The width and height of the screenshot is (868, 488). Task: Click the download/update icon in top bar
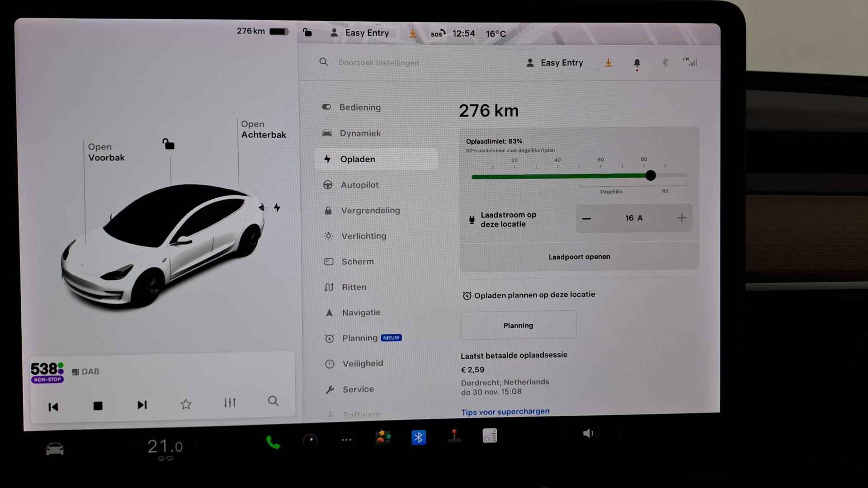[415, 33]
